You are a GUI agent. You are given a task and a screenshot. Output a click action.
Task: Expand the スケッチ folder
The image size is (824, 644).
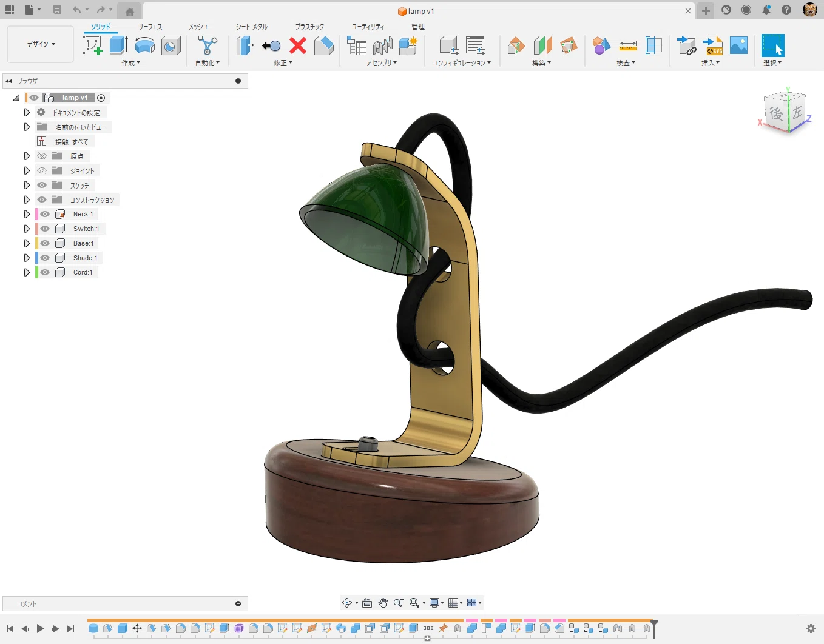click(x=27, y=185)
